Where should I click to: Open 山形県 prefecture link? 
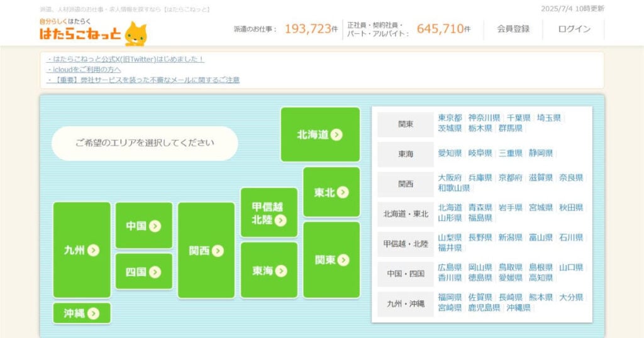click(x=450, y=218)
